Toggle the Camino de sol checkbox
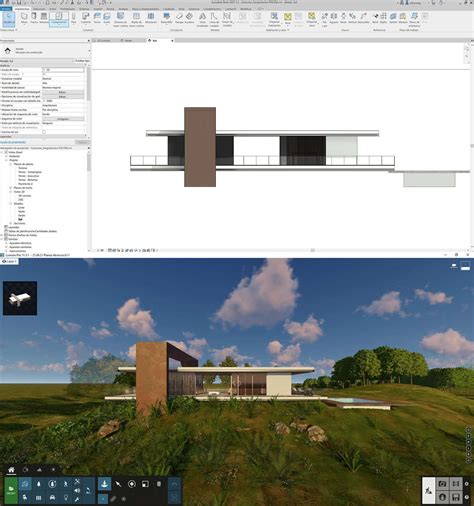 click(x=44, y=132)
